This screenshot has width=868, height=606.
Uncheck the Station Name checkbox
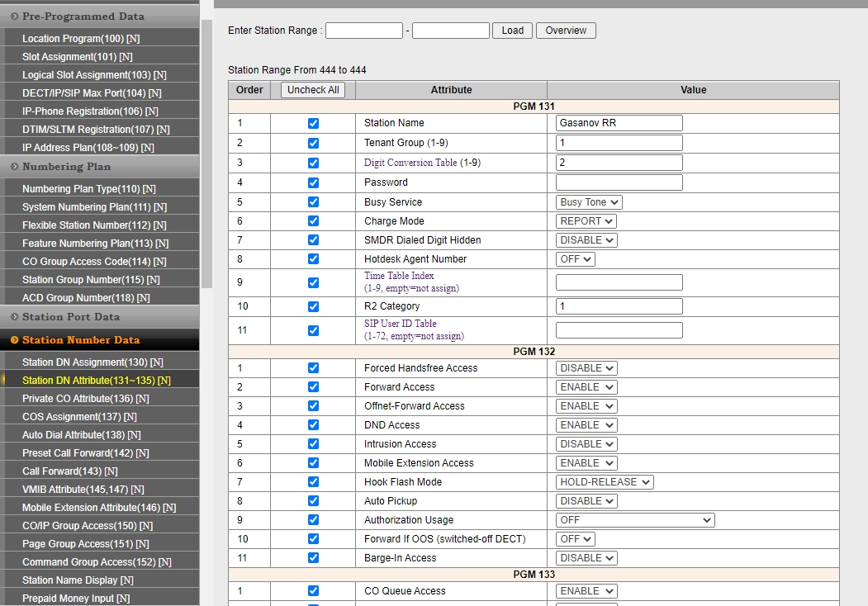(313, 123)
